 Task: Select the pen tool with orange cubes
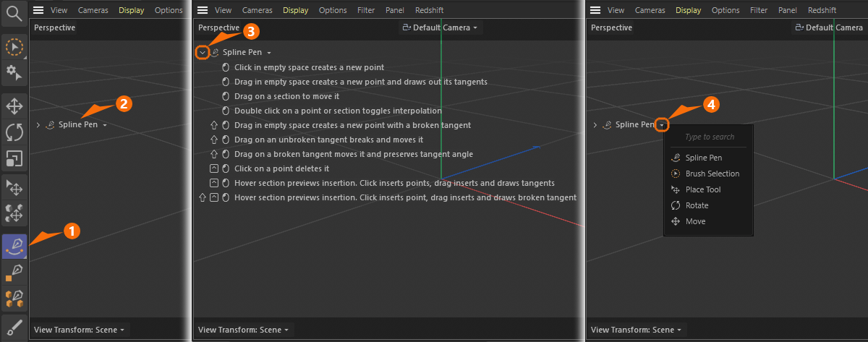click(14, 297)
